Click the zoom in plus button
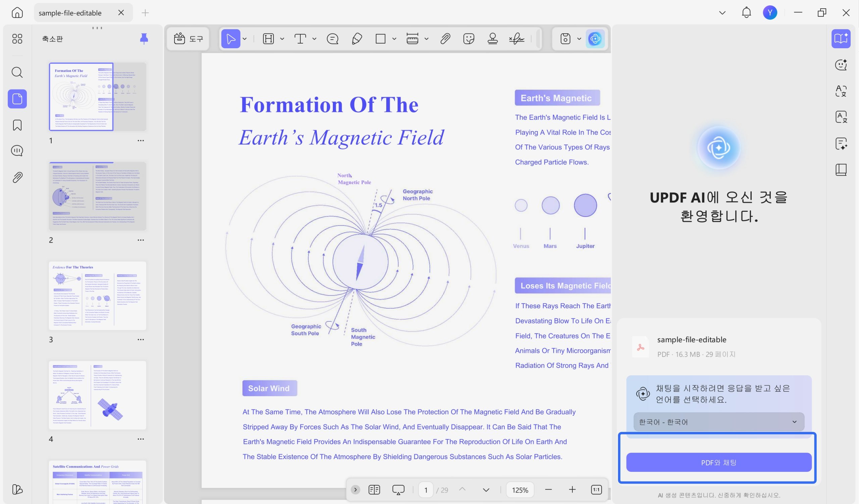This screenshot has width=859, height=504. click(x=572, y=490)
